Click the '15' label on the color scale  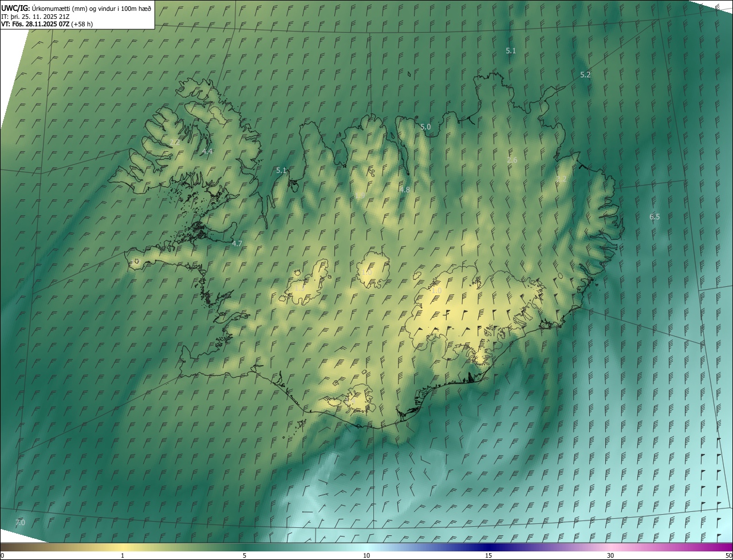point(488,556)
